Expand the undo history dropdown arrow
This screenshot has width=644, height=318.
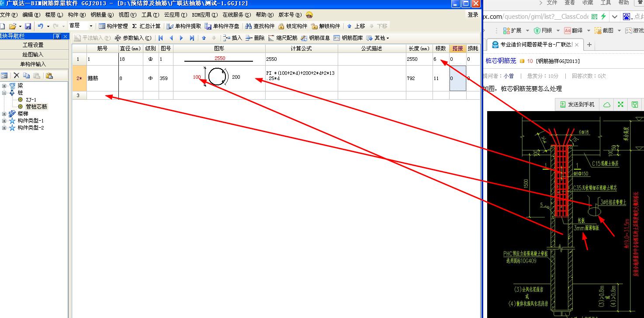pos(48,26)
